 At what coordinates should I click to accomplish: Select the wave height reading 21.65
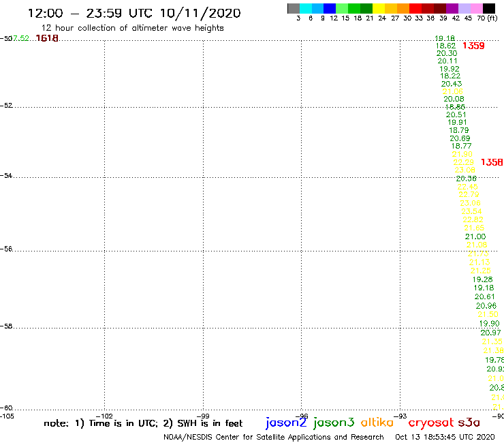pos(474,228)
